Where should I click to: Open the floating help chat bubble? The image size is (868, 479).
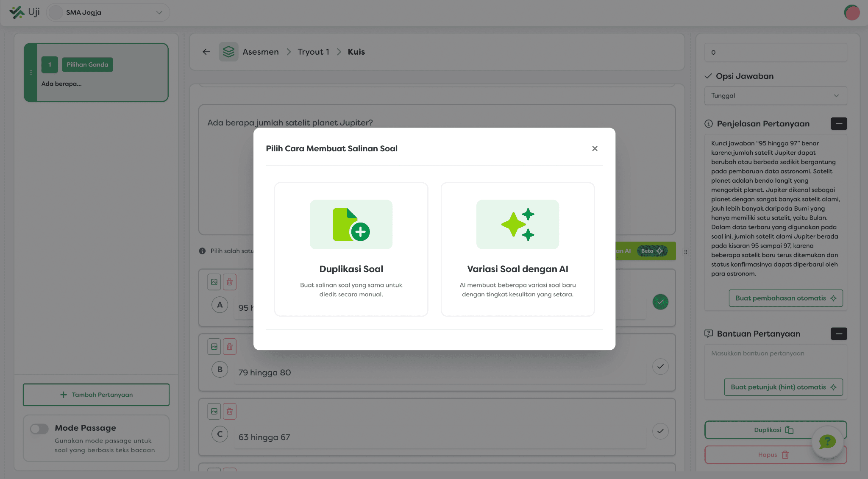click(827, 442)
